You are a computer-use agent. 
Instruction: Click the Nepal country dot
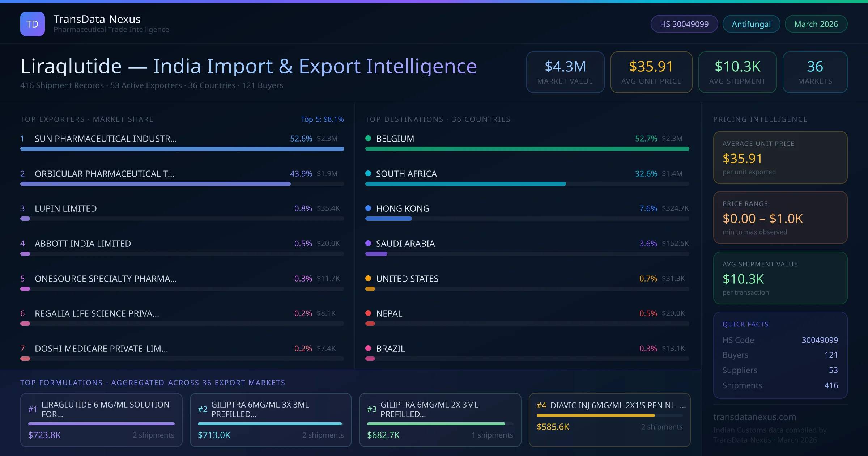[368, 313]
